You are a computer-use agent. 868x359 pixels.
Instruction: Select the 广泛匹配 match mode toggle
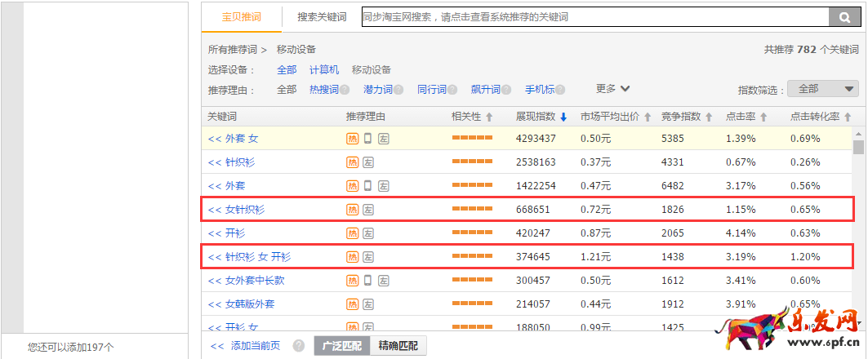point(341,346)
